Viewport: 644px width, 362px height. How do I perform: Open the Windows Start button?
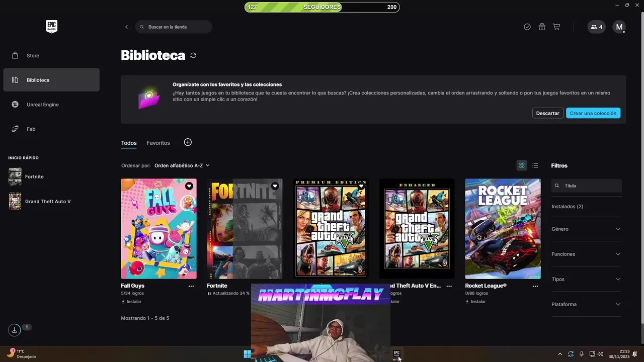247,354
